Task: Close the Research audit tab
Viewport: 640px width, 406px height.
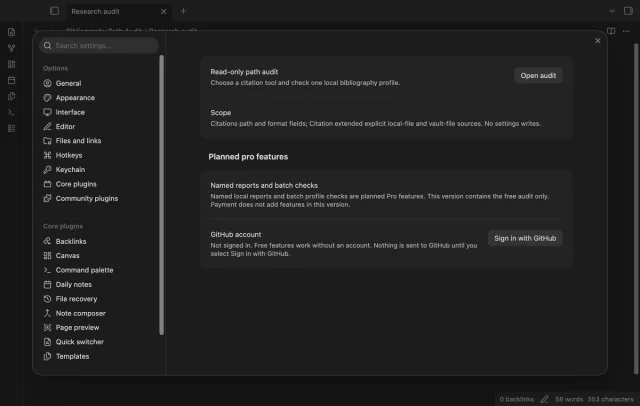Action: 164,11
